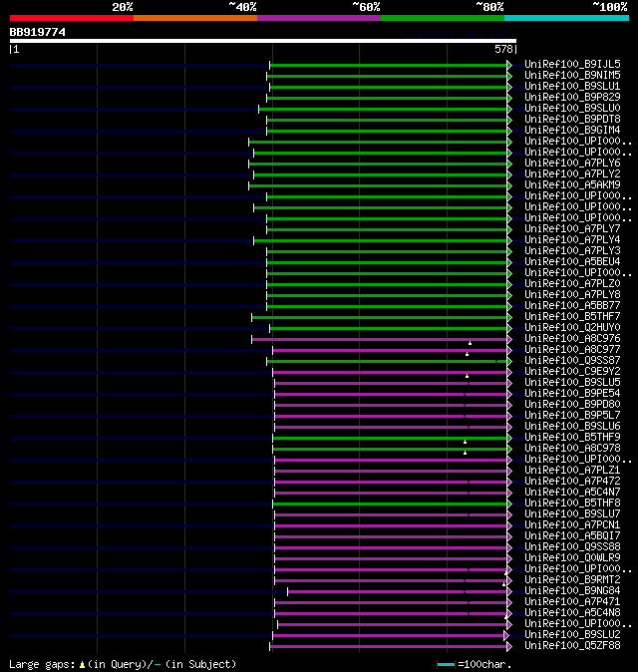The image size is (638, 672).
Task: Open UniRef100_B9P5L7 entry
Action: tap(572, 416)
